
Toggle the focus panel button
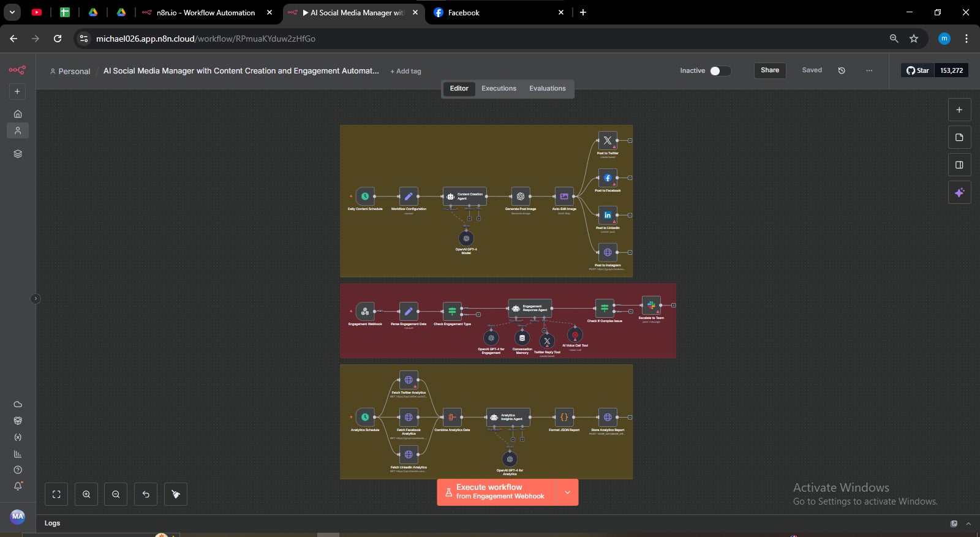pos(959,165)
